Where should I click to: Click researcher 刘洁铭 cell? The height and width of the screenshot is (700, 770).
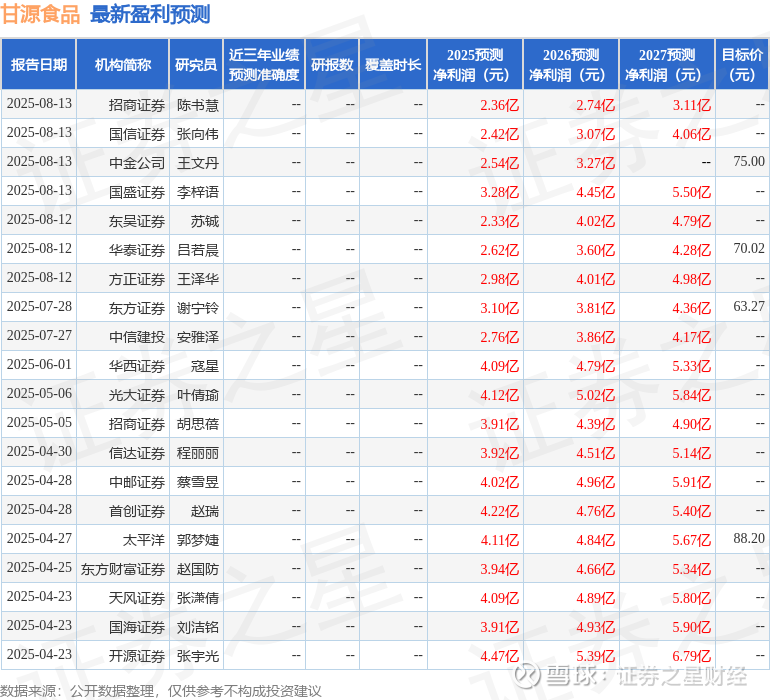coord(197,627)
